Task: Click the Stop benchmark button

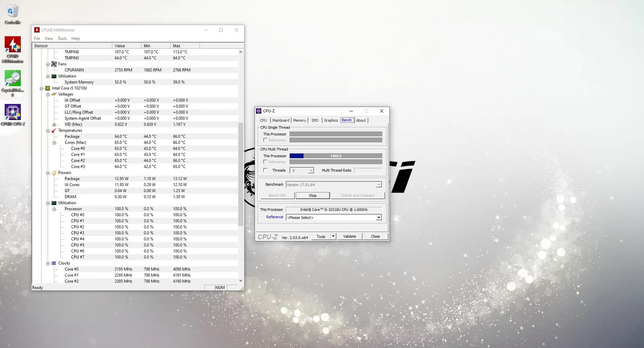Action: (x=313, y=196)
